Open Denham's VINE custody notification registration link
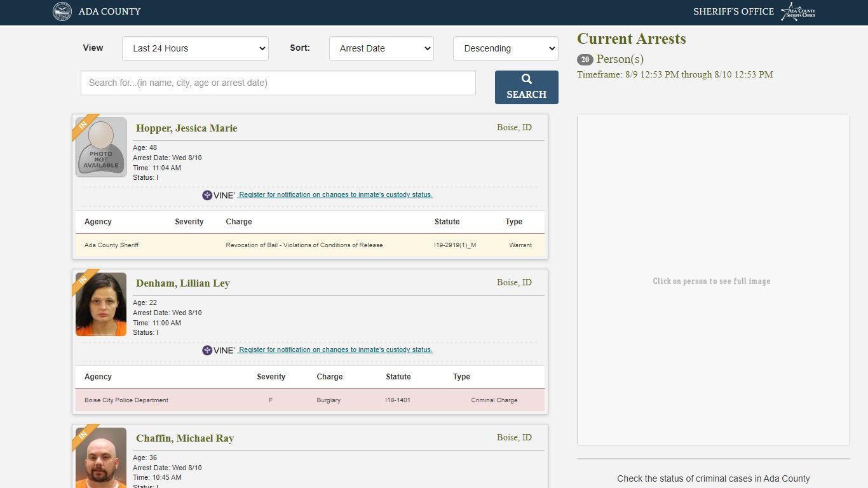Screen dimensions: 868x488 pos(336,350)
